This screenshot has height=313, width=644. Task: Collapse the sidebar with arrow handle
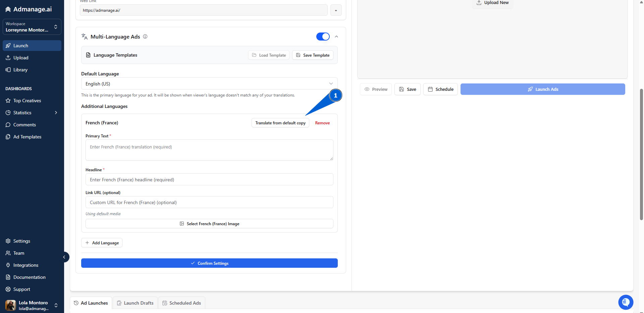64,257
